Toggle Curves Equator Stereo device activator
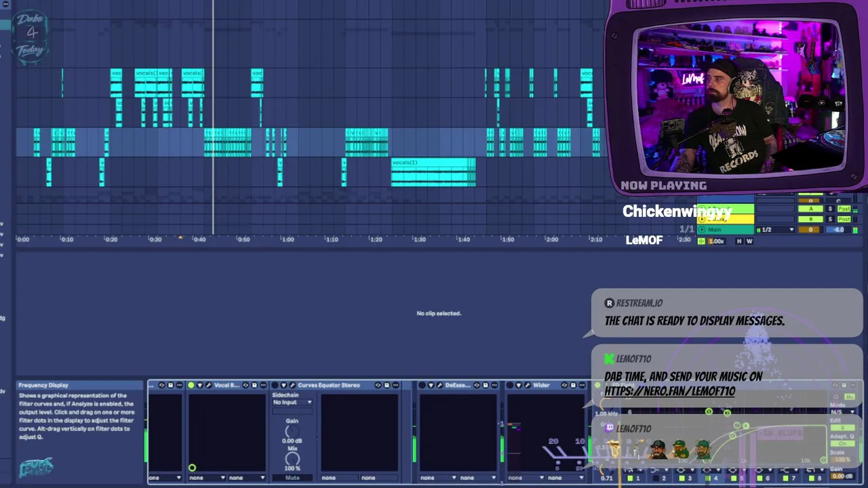Viewport: 868px width, 488px height. pos(275,385)
